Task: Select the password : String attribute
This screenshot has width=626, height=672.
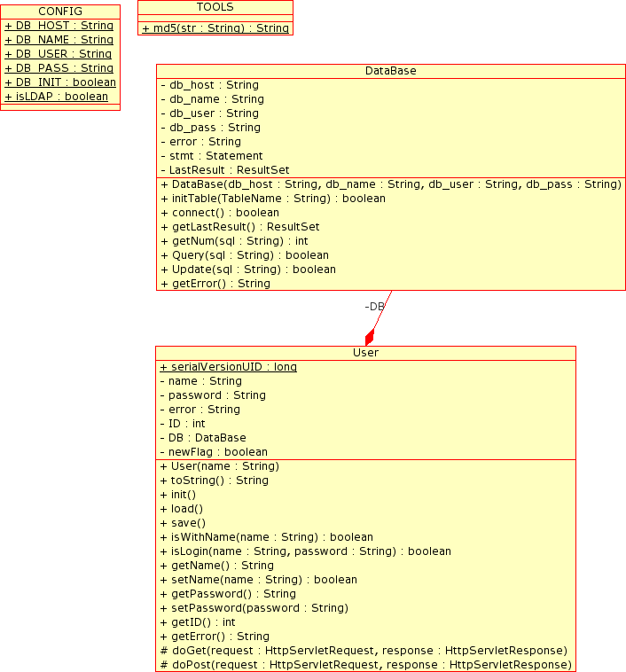Action: tap(213, 395)
